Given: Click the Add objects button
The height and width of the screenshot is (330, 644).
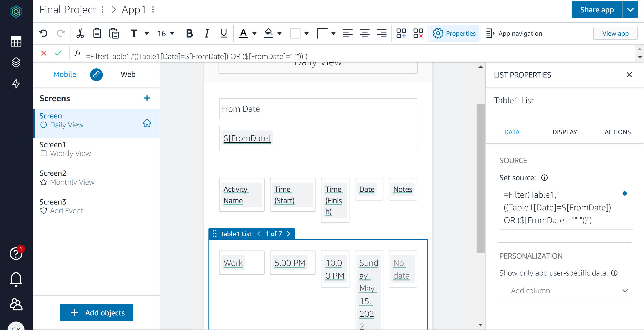Looking at the screenshot, I should coord(96,313).
